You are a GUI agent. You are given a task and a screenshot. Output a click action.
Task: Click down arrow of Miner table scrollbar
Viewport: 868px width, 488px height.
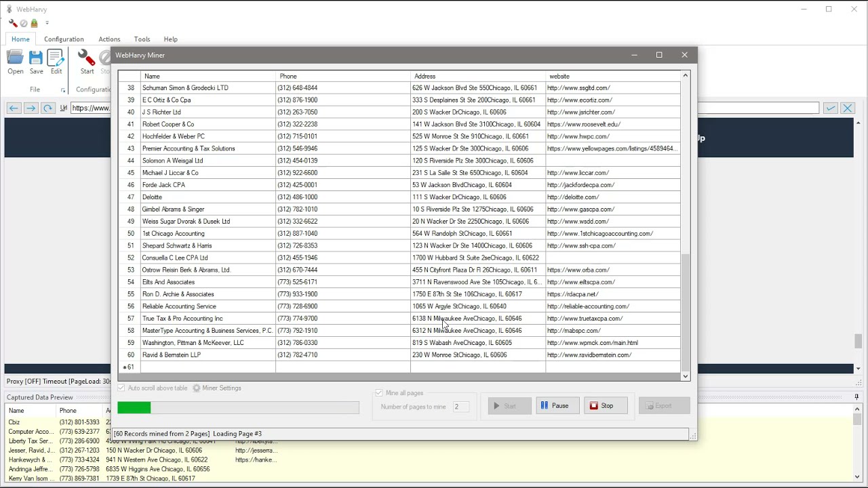coord(686,376)
